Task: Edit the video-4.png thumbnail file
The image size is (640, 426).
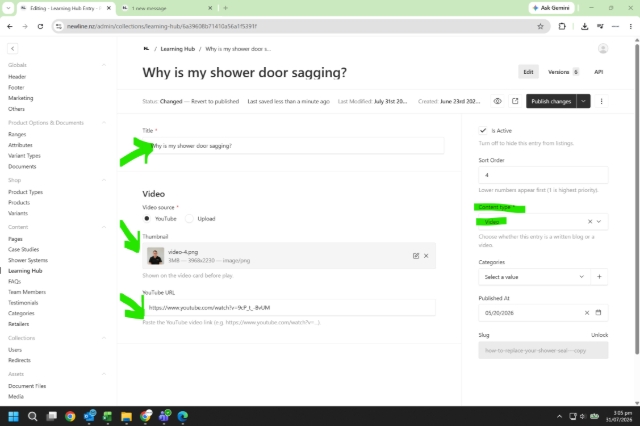Action: click(416, 256)
